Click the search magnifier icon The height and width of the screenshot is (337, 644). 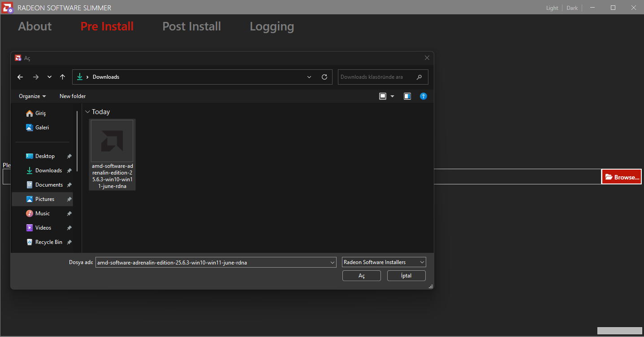419,77
